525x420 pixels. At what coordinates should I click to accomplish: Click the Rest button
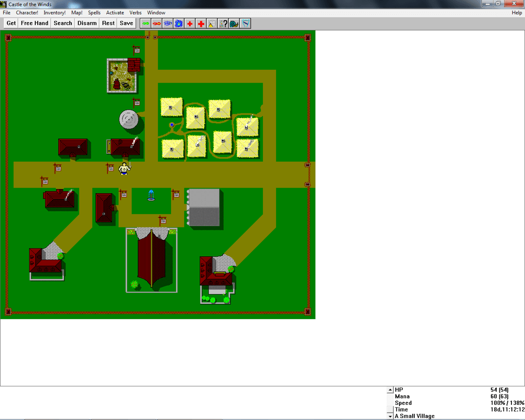point(108,23)
